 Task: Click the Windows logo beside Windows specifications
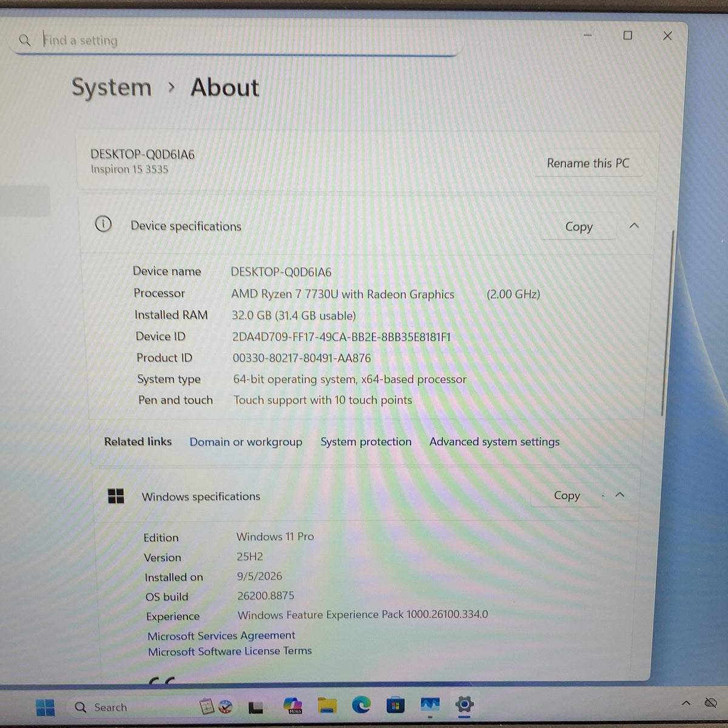coord(115,496)
